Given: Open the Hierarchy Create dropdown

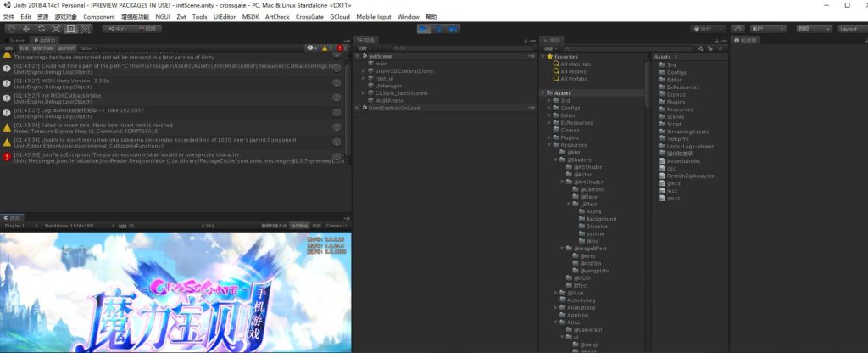Looking at the screenshot, I should coord(363,48).
